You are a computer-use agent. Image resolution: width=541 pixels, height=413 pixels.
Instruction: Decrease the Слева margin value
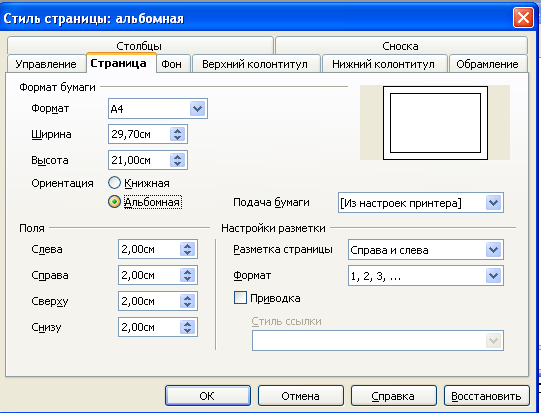188,253
